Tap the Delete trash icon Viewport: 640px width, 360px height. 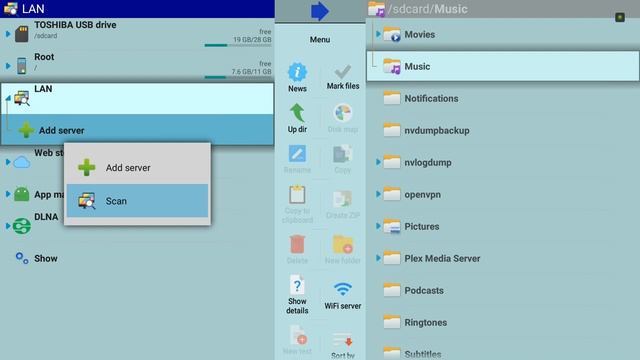tap(297, 244)
